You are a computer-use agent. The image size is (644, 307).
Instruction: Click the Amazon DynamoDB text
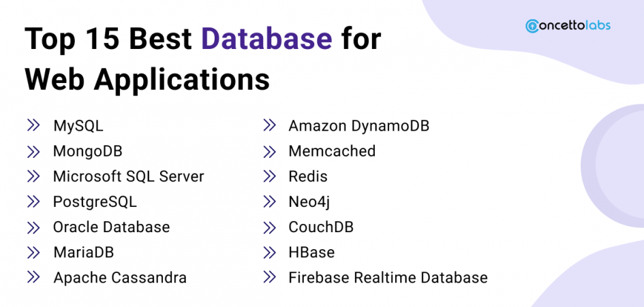358,126
